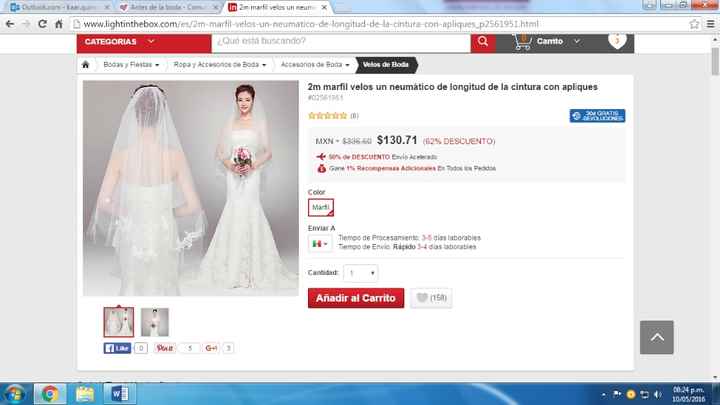Click the taskbar clock
The width and height of the screenshot is (720, 405).
(x=688, y=394)
